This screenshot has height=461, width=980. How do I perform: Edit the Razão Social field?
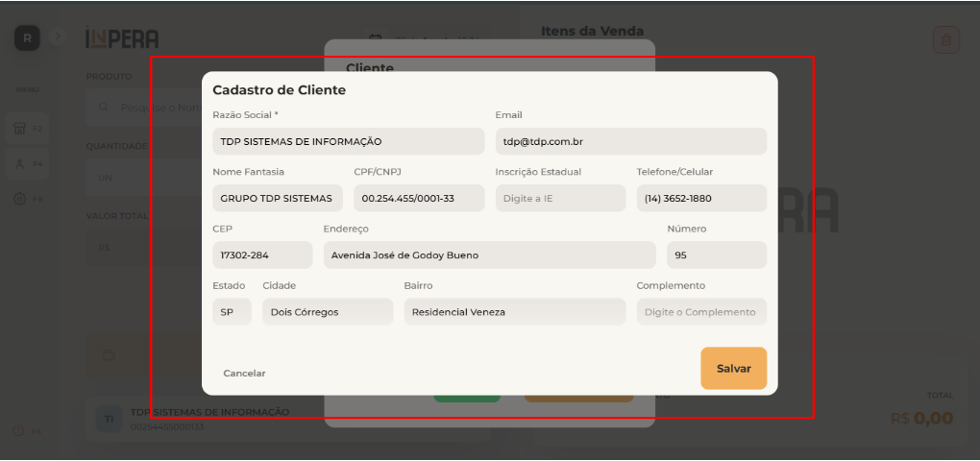pyautogui.click(x=349, y=141)
